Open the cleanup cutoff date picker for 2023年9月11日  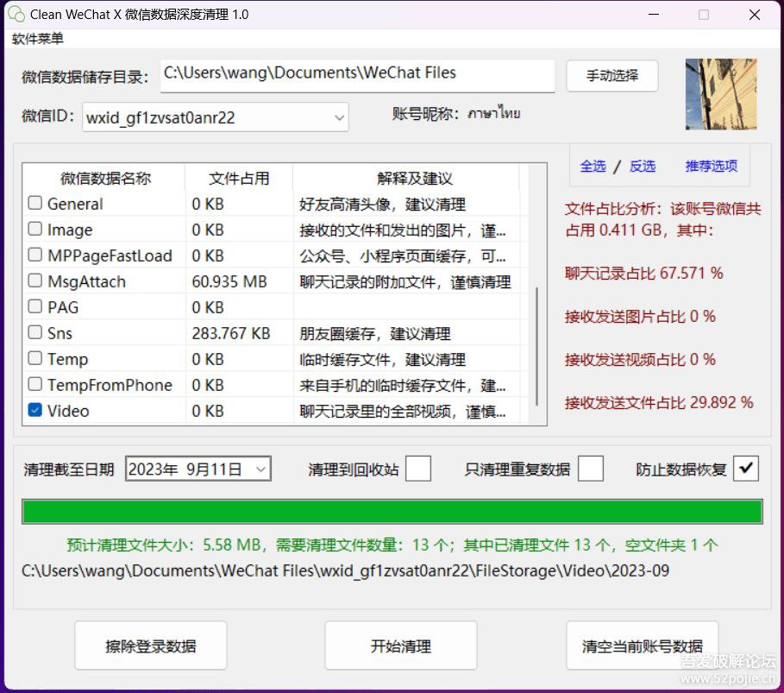[260, 469]
